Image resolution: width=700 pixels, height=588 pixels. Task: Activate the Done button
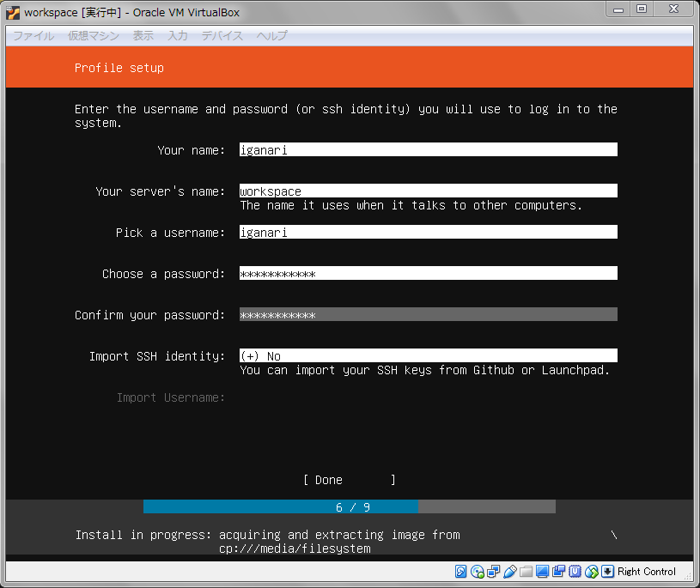[349, 480]
